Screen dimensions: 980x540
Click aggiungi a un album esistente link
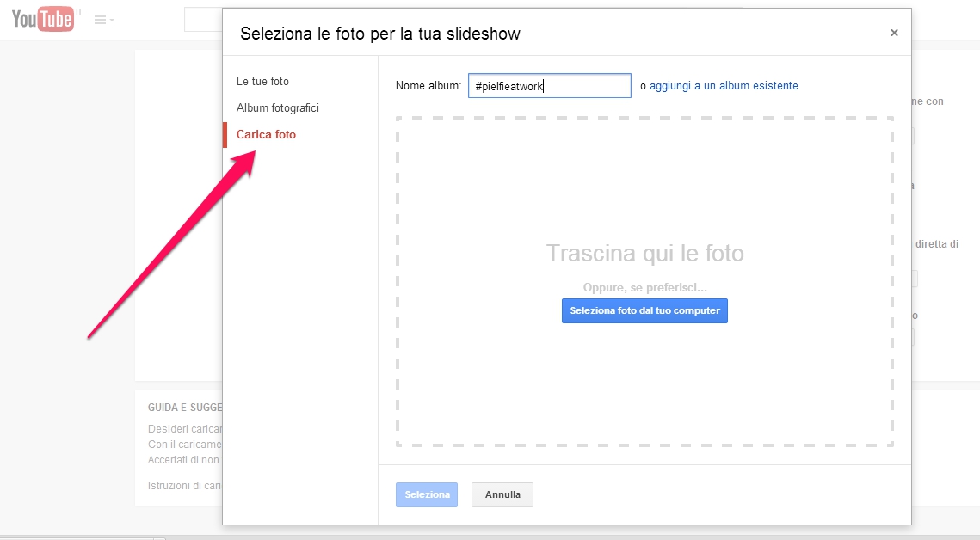(x=724, y=86)
